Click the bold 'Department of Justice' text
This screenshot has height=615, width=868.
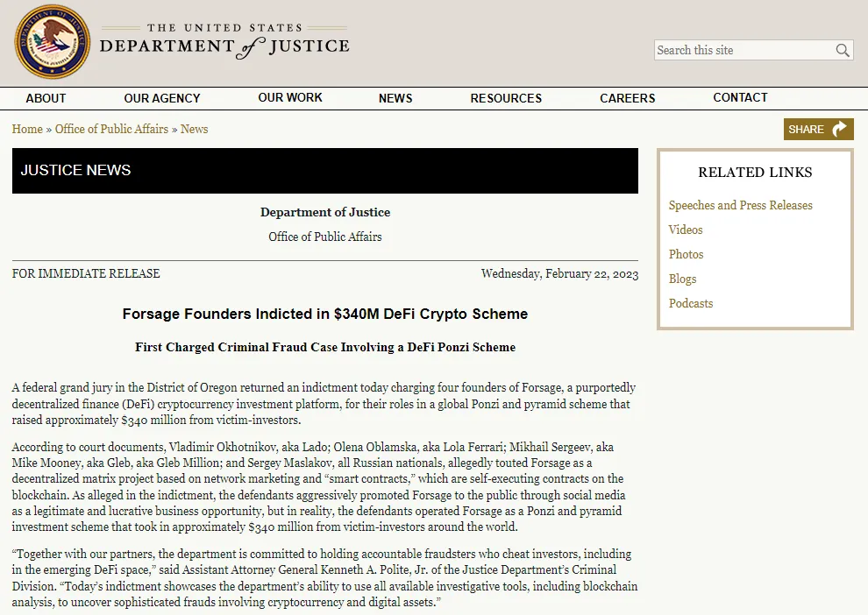[325, 212]
